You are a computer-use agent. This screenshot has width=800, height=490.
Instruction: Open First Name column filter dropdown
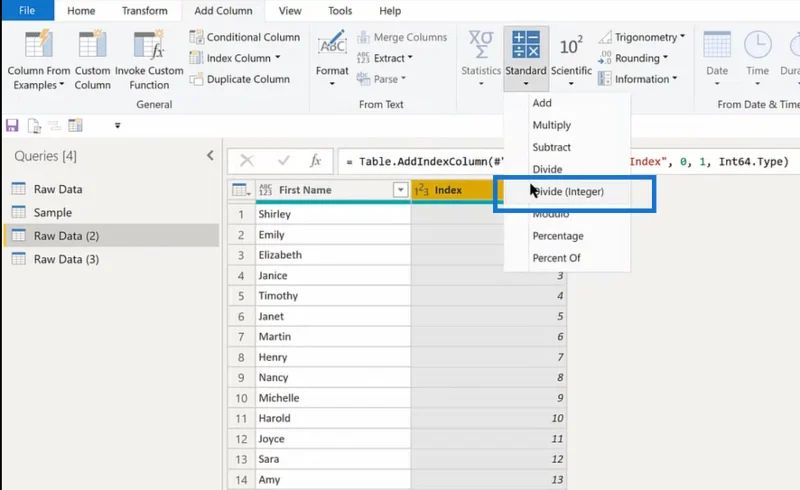click(x=401, y=190)
